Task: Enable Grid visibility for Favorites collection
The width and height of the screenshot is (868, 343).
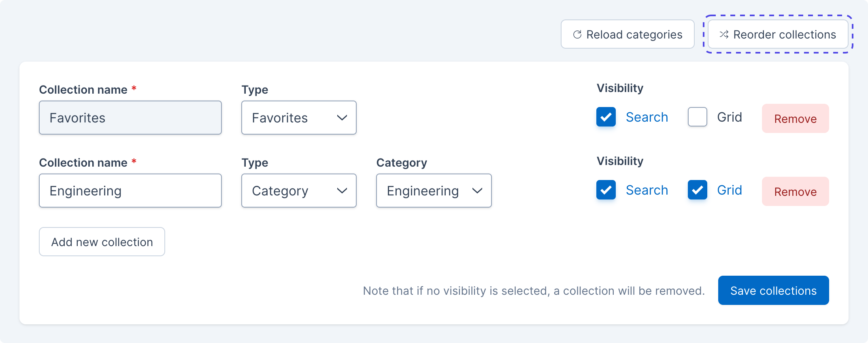Action: tap(698, 117)
